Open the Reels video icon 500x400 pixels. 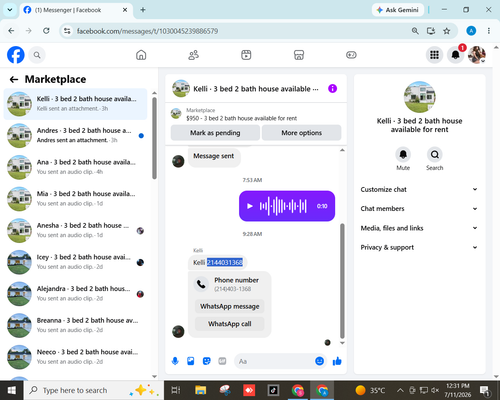pos(246,55)
